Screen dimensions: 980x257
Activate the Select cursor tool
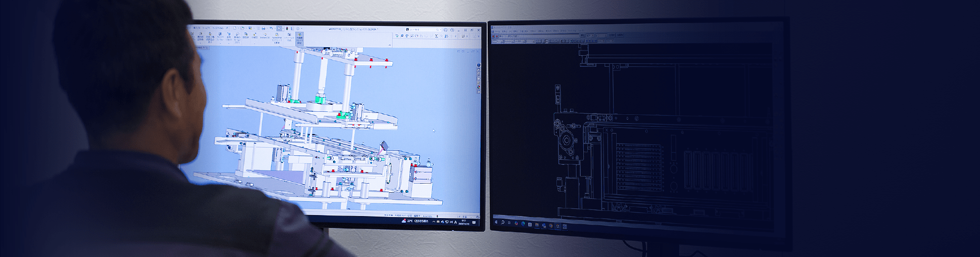[x=278, y=28]
